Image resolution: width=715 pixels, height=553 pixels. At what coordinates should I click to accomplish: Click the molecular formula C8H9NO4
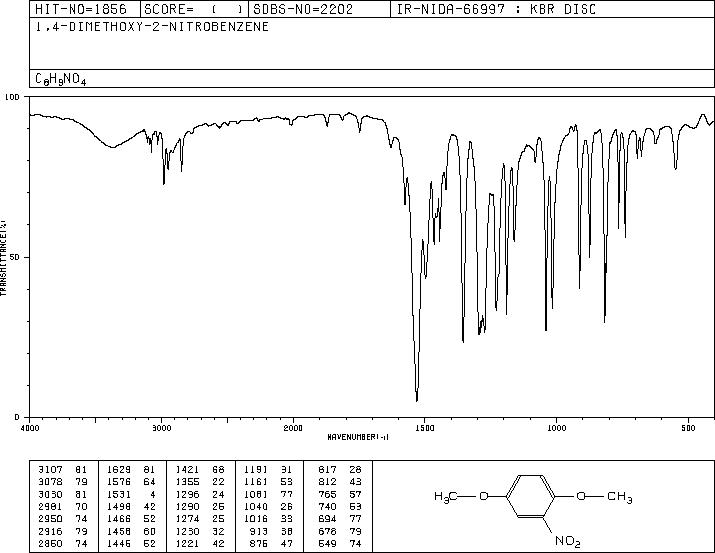[x=61, y=79]
